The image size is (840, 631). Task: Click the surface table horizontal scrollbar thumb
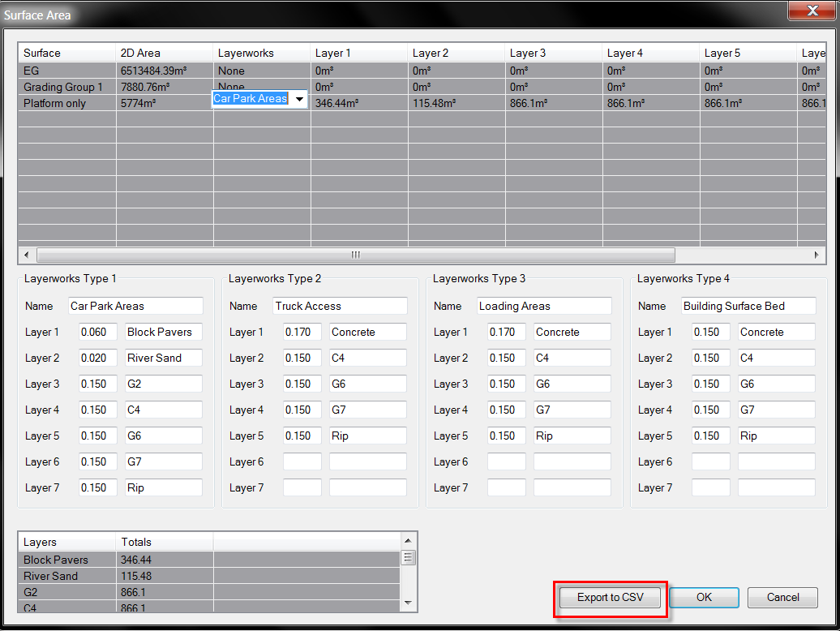(356, 255)
